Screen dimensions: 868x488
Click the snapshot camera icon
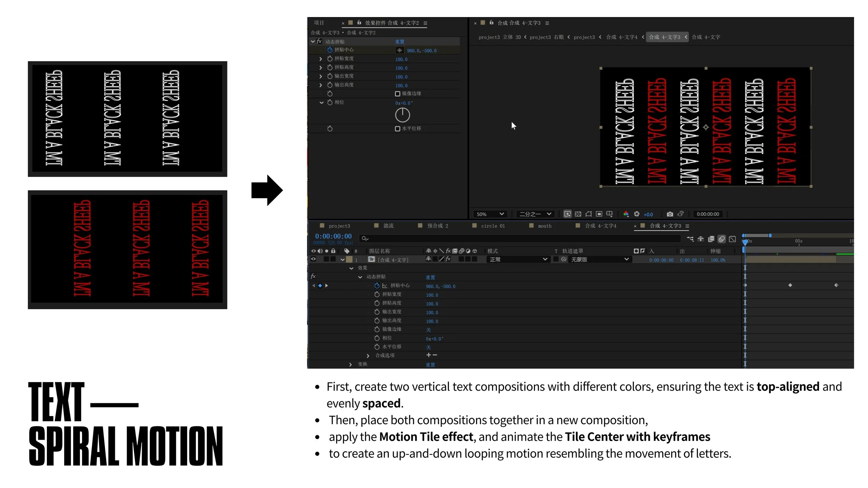670,214
